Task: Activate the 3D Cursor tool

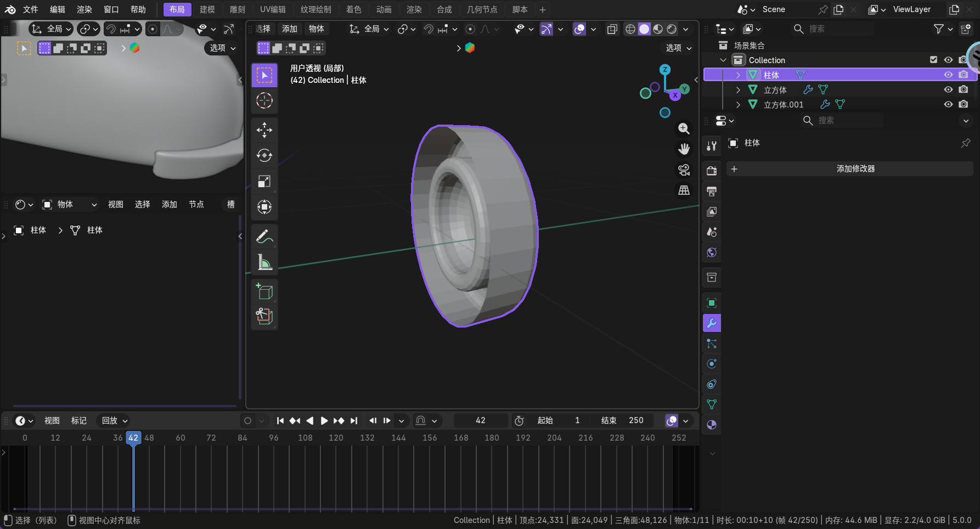Action: pyautogui.click(x=264, y=100)
